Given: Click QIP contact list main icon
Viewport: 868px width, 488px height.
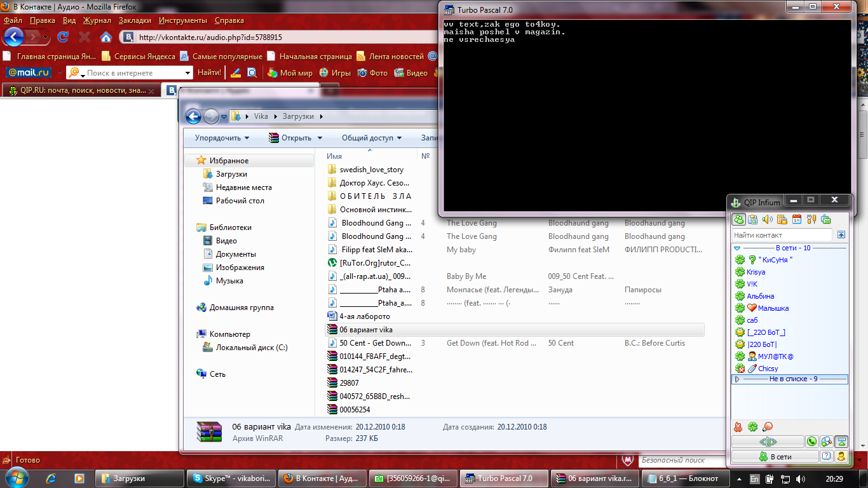Looking at the screenshot, I should tap(739, 220).
